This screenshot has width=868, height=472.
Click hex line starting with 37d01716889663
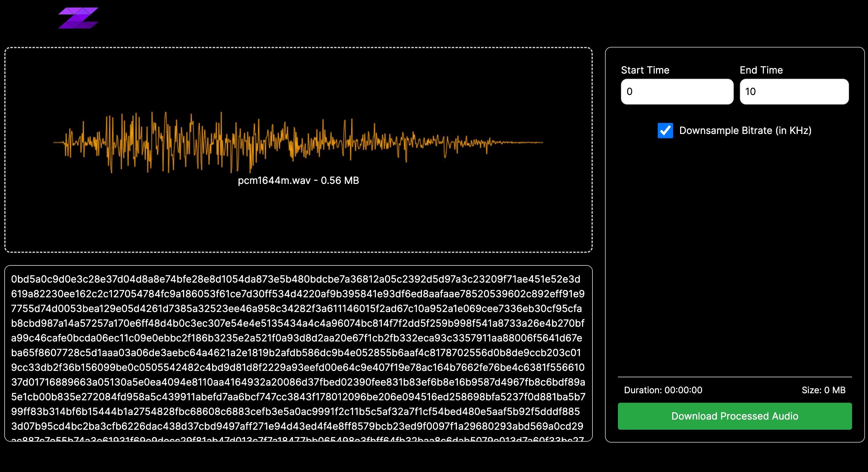coord(298,382)
